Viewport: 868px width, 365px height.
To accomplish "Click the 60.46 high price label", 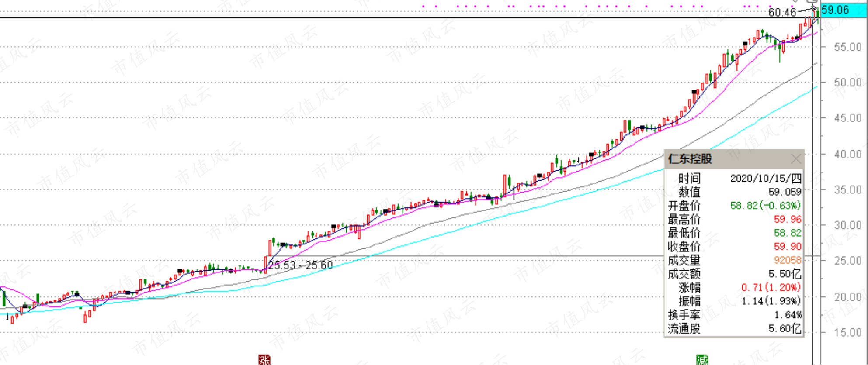I will [x=782, y=12].
